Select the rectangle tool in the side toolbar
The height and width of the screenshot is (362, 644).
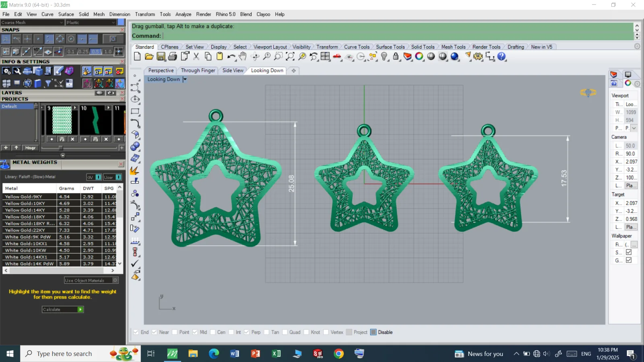coord(135,111)
